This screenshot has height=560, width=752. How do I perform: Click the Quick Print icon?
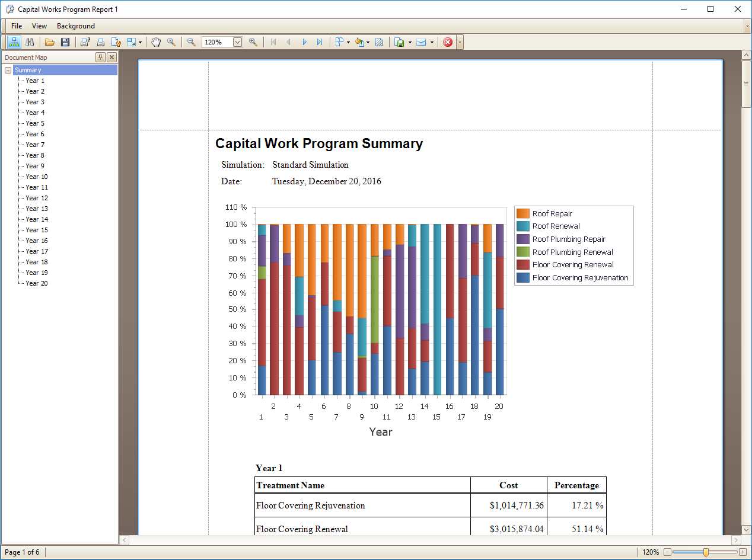[101, 41]
